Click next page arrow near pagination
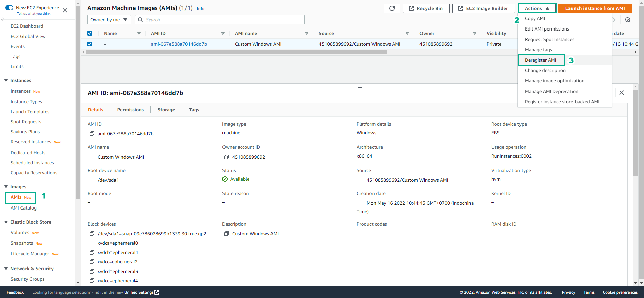 614,20
